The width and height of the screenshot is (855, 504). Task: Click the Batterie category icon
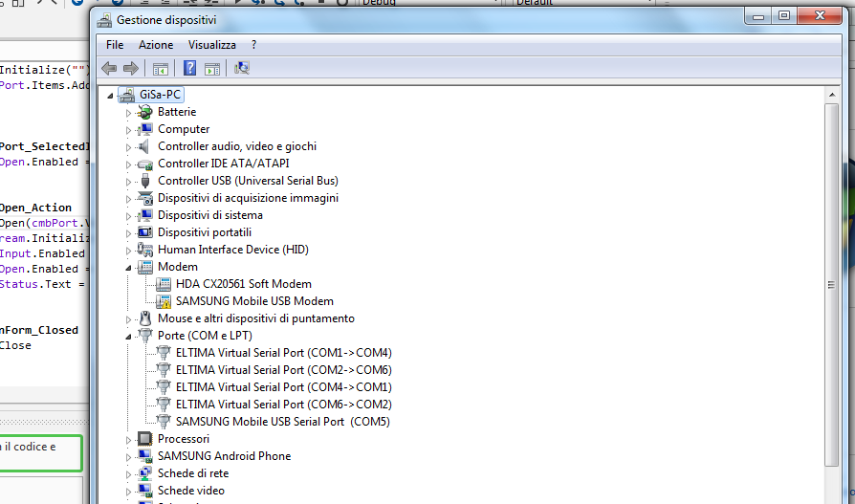pyautogui.click(x=145, y=112)
